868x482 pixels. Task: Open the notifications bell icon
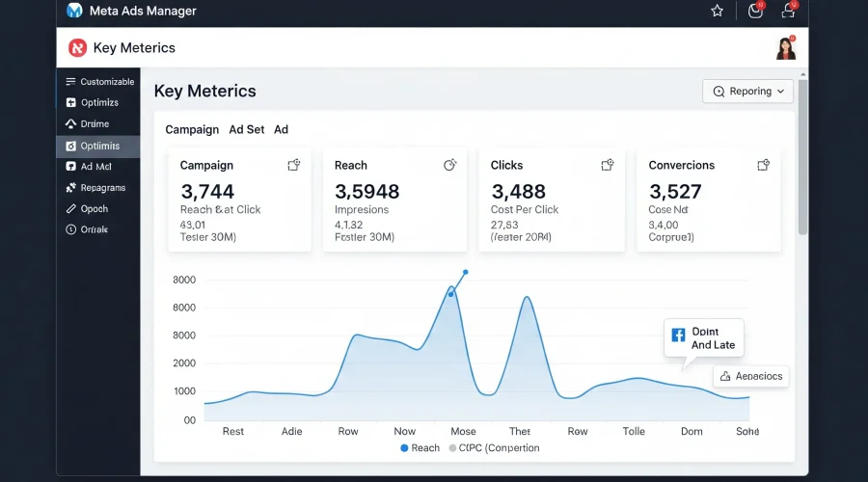pos(789,10)
